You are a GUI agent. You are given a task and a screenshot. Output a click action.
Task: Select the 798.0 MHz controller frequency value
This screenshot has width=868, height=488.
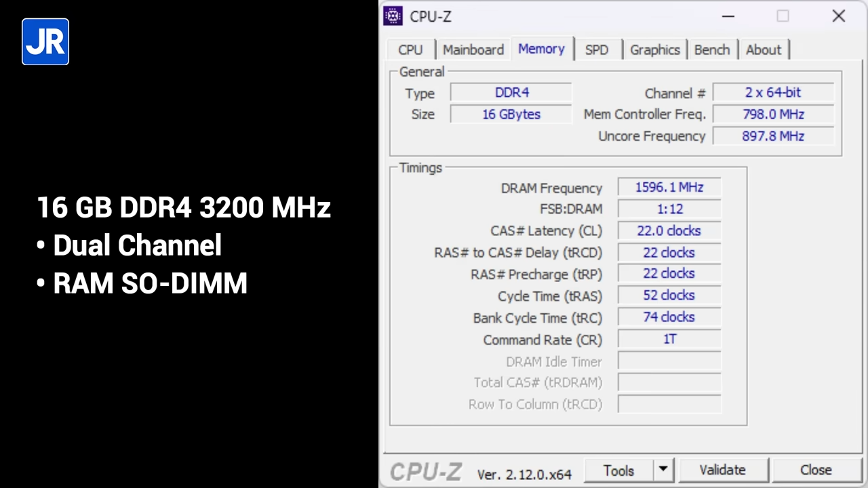coord(773,115)
